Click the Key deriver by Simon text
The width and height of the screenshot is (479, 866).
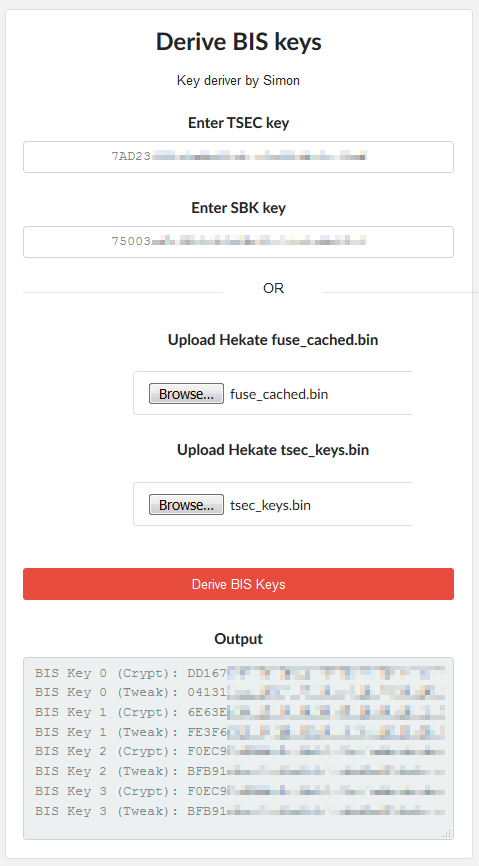point(238,81)
